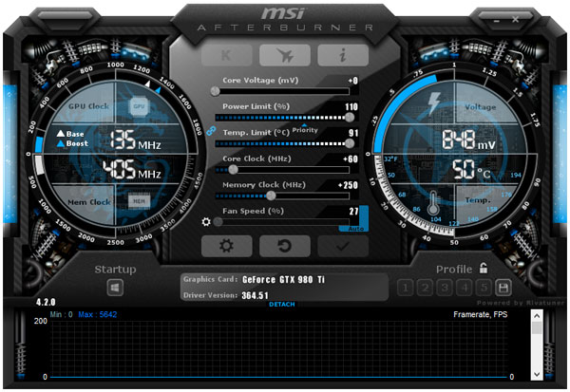Click the airplane overclock scanner icon
Viewport: 570px width, 392px height.
click(x=285, y=56)
